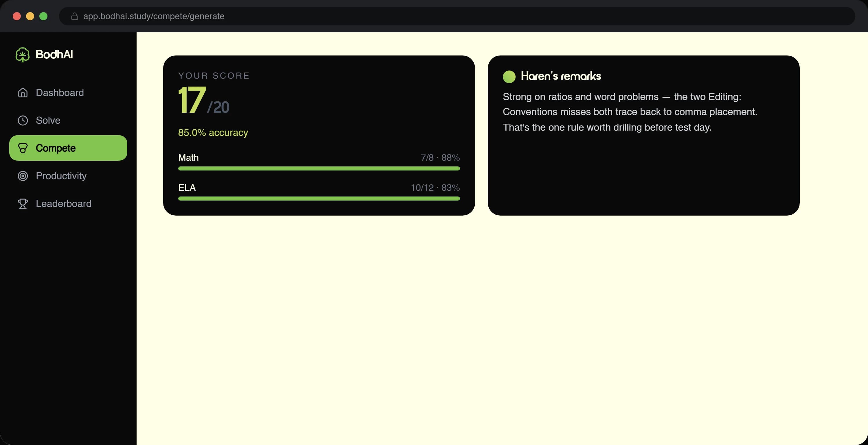Click the Compete medal icon
The height and width of the screenshot is (445, 868).
(23, 148)
